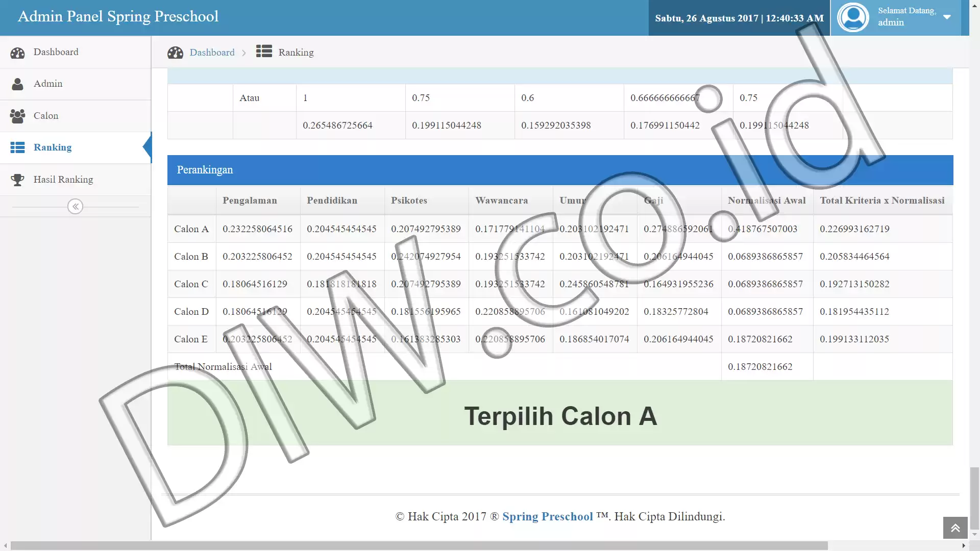Click the Ranking list icon in sidebar
Viewport: 980px width, 551px height.
[17, 148]
